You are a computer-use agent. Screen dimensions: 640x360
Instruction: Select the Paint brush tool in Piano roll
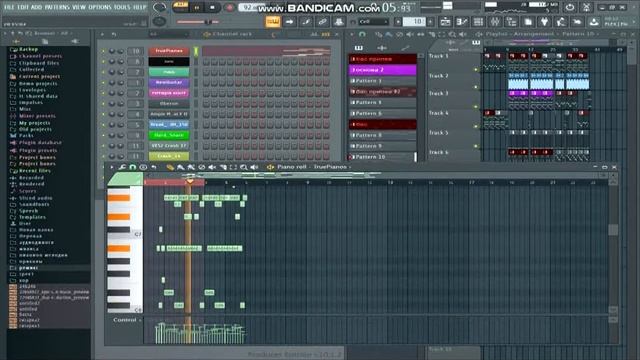point(180,167)
